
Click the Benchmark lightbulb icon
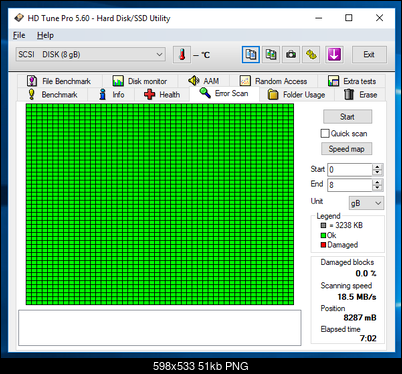coord(32,95)
